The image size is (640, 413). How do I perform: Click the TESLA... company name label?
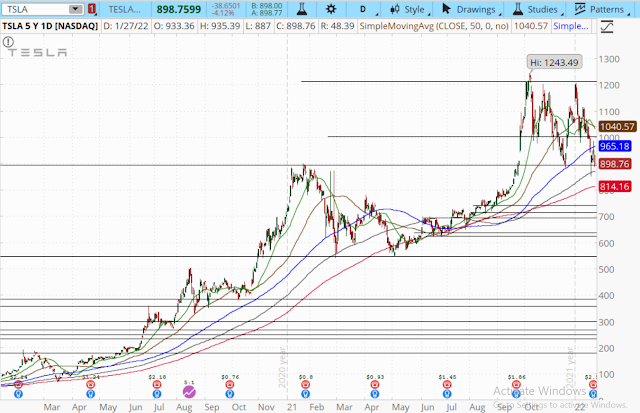click(124, 9)
